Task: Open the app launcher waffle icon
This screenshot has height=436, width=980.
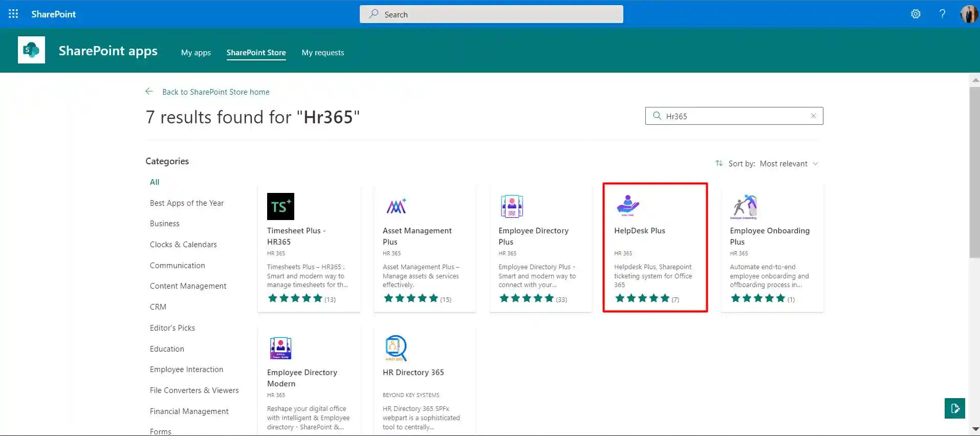Action: tap(13, 14)
